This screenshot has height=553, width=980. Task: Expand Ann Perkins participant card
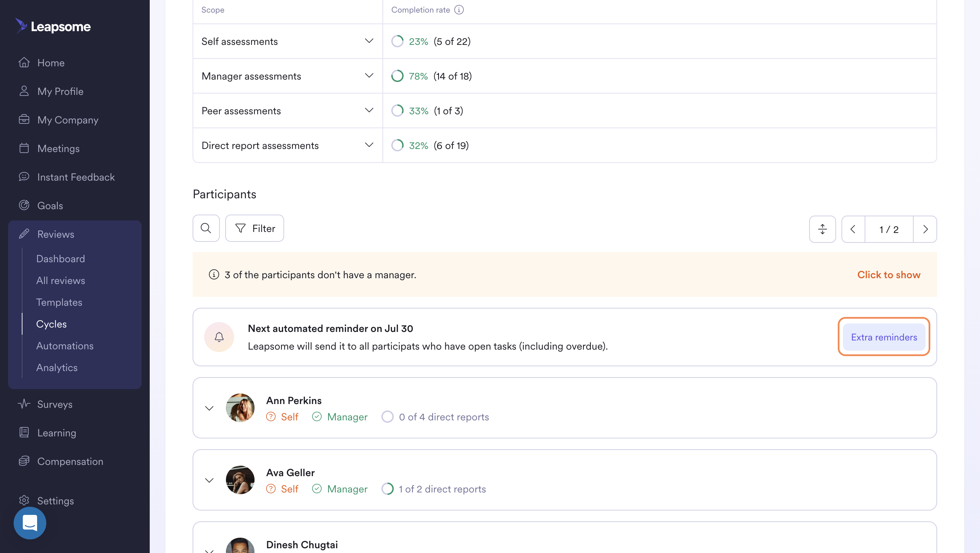209,408
